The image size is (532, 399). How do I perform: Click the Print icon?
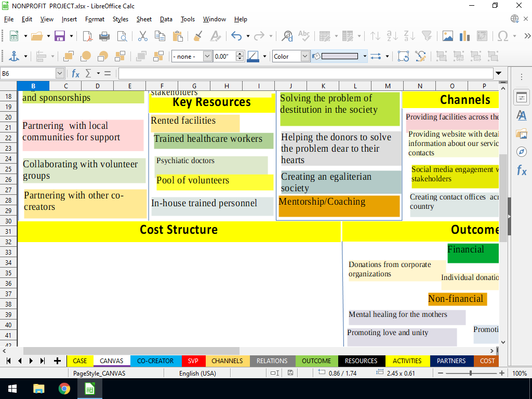coord(104,36)
